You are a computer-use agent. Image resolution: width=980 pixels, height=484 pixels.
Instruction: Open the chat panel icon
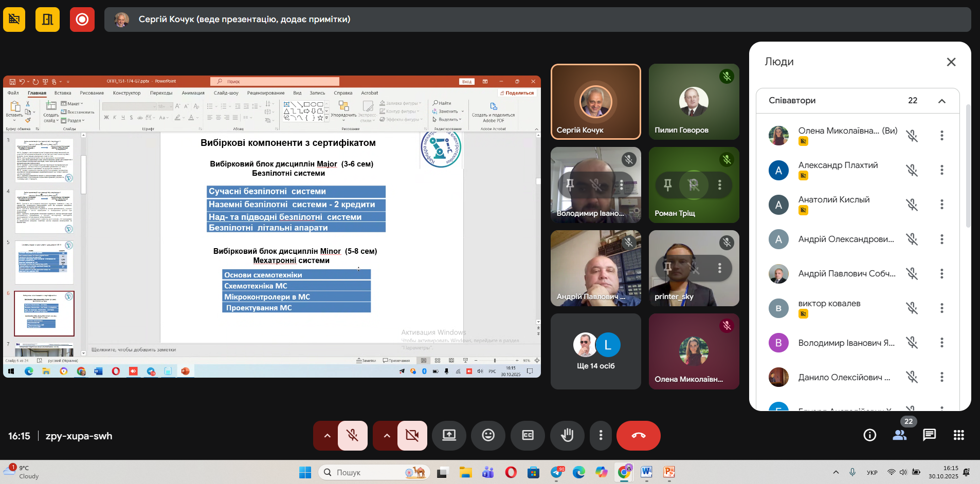pyautogui.click(x=929, y=435)
